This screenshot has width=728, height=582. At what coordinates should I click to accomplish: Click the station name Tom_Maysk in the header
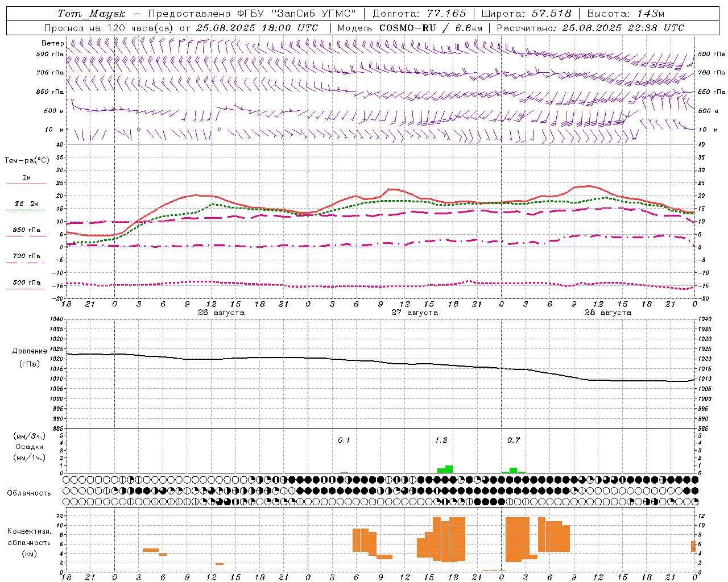[x=92, y=14]
